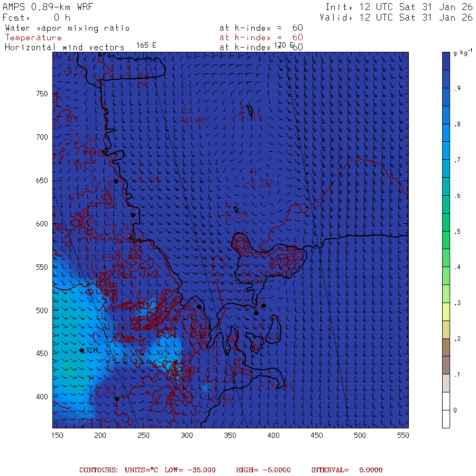Viewport: 476px width, 476px height.
Task: Select the "g kg-1" units label
Action: (463, 52)
